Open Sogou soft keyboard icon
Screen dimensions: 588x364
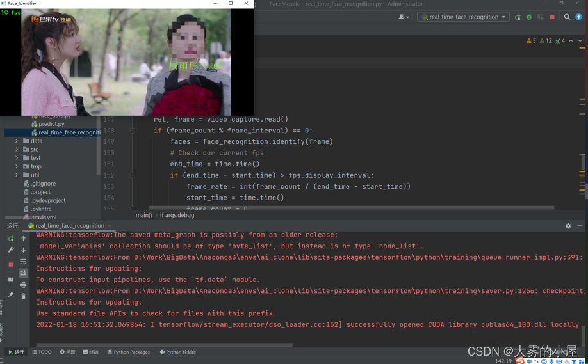point(559,361)
